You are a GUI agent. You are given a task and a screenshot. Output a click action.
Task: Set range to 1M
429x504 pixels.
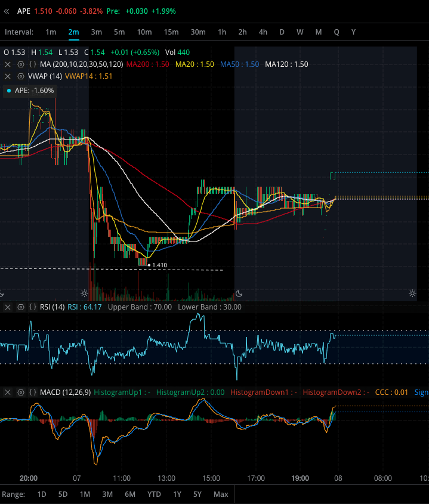85,494
